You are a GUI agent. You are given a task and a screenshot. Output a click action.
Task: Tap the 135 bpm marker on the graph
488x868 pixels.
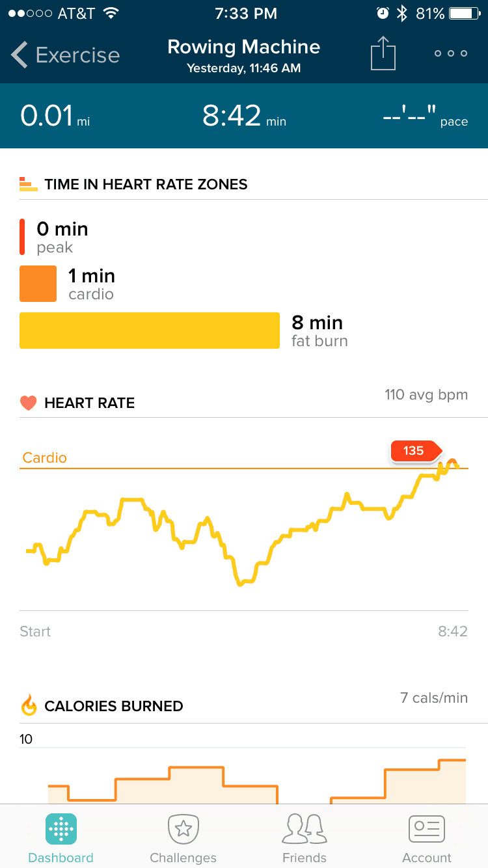pyautogui.click(x=416, y=451)
